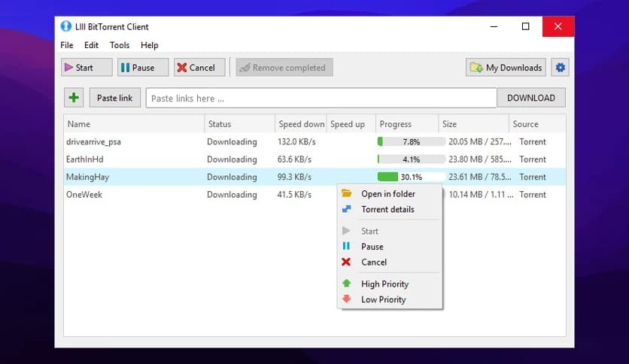Minimize the BitTorrent Client window
The image size is (629, 364).
[x=494, y=26]
